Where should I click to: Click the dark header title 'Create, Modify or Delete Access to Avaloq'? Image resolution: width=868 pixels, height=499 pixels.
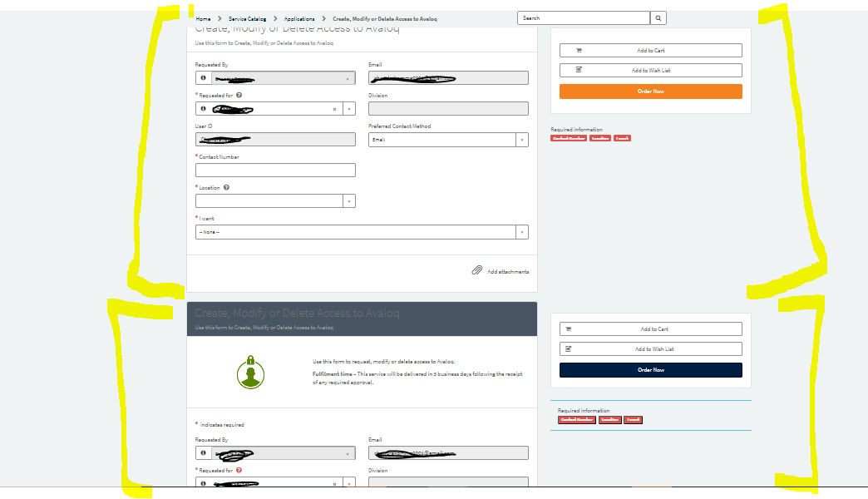click(298, 313)
